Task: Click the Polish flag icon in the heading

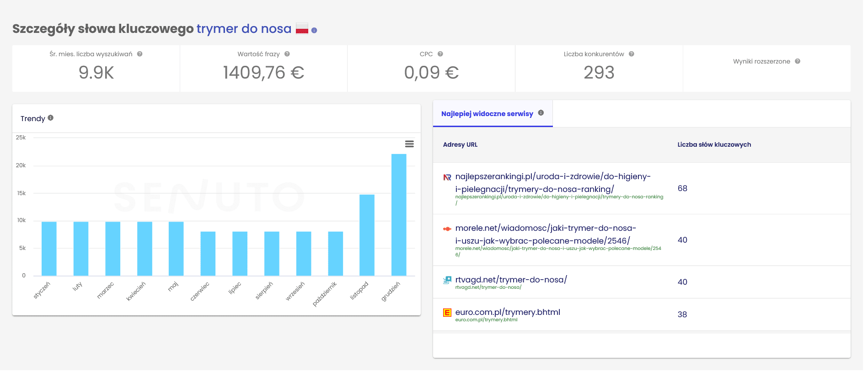Action: [302, 28]
